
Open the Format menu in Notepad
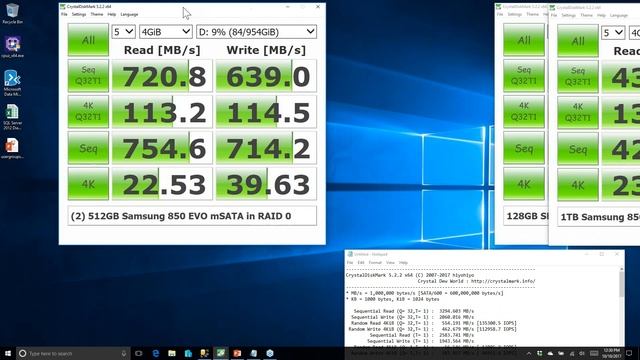coord(375,262)
